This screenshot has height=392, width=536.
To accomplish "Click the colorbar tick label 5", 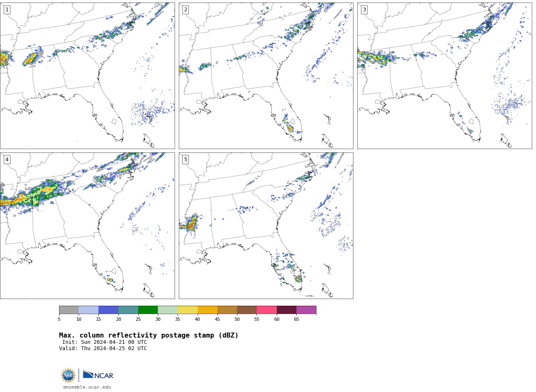I will [x=59, y=320].
